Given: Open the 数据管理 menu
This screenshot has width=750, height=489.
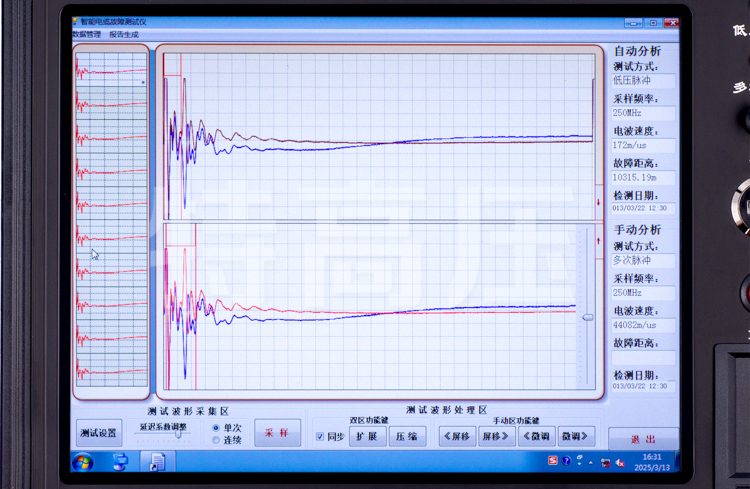Looking at the screenshot, I should 87,34.
